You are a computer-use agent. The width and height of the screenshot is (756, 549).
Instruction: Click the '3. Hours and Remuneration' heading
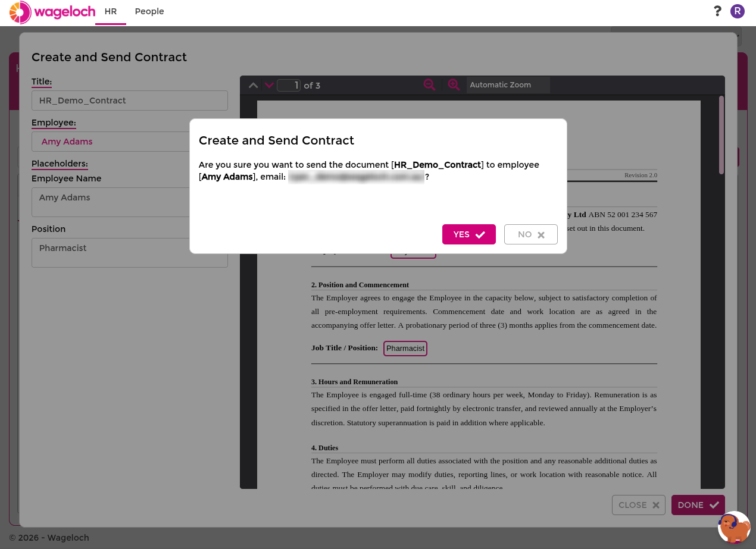[x=354, y=382]
